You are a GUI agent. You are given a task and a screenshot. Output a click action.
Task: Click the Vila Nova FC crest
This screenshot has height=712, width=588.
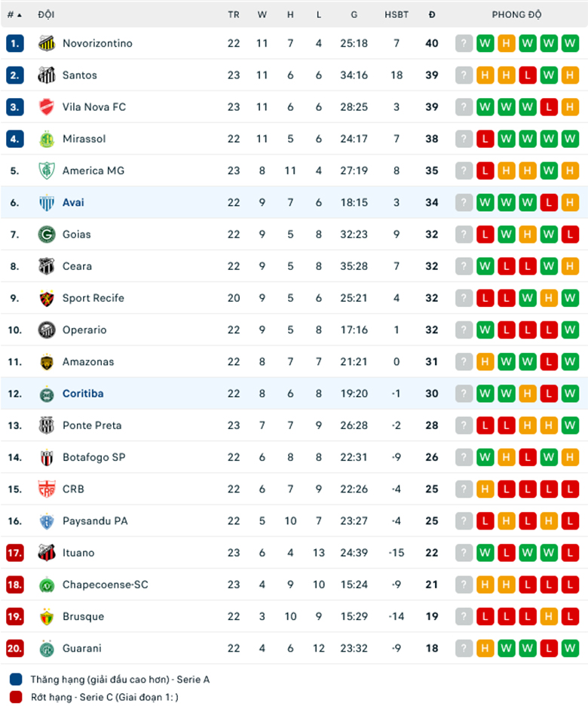point(47,107)
